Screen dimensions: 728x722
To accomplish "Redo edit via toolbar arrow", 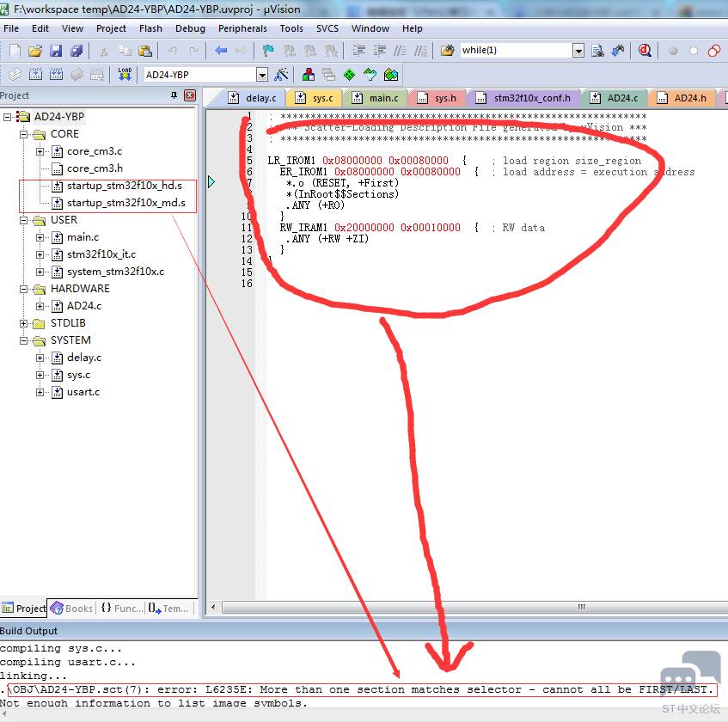I will point(193,51).
